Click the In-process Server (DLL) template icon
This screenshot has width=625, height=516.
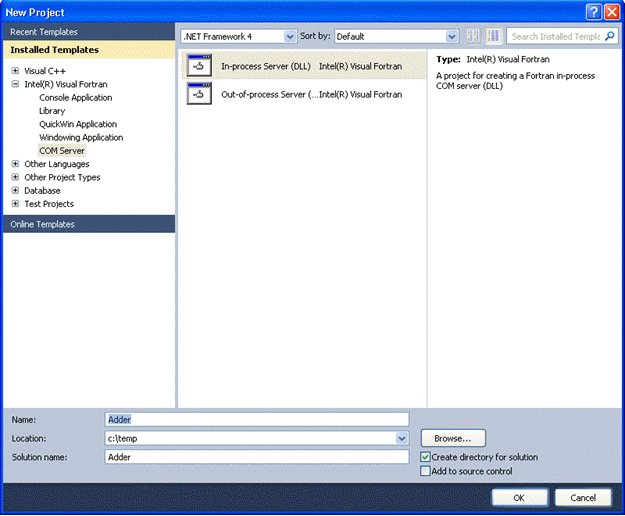(199, 66)
